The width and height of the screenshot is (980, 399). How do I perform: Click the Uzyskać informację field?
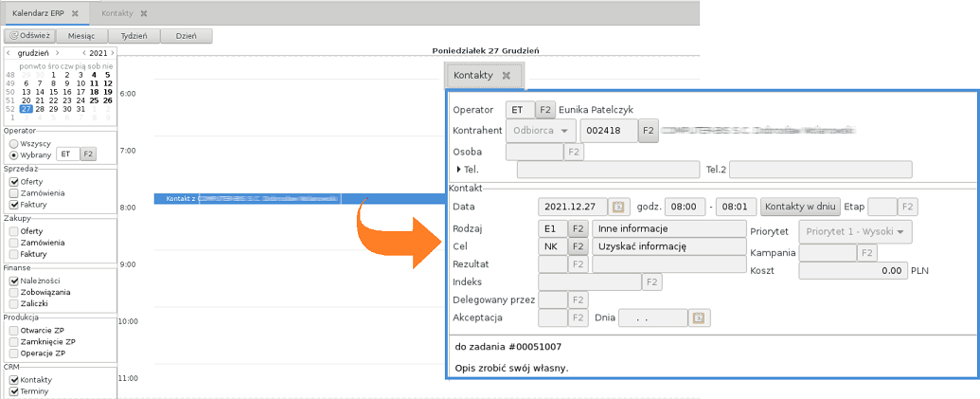[x=668, y=246]
